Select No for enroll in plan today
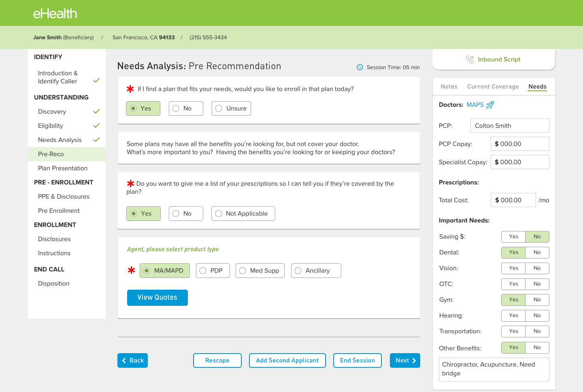Image resolution: width=583 pixels, height=392 pixels. point(186,108)
